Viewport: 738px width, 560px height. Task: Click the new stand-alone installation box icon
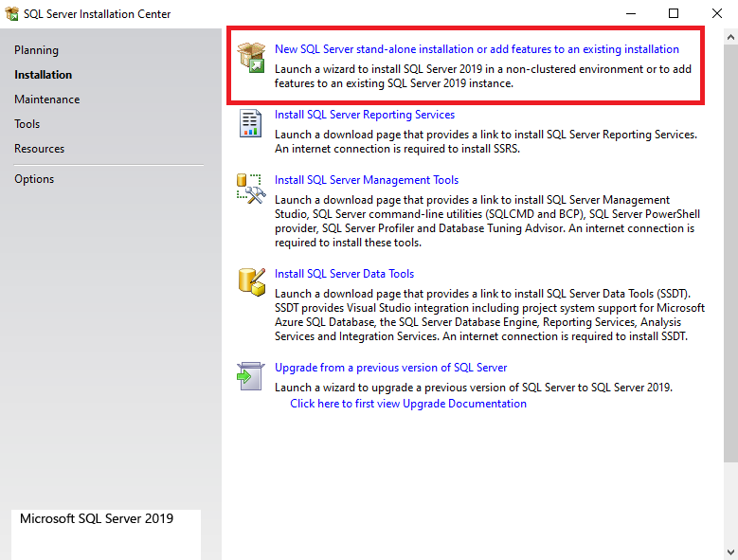click(251, 58)
